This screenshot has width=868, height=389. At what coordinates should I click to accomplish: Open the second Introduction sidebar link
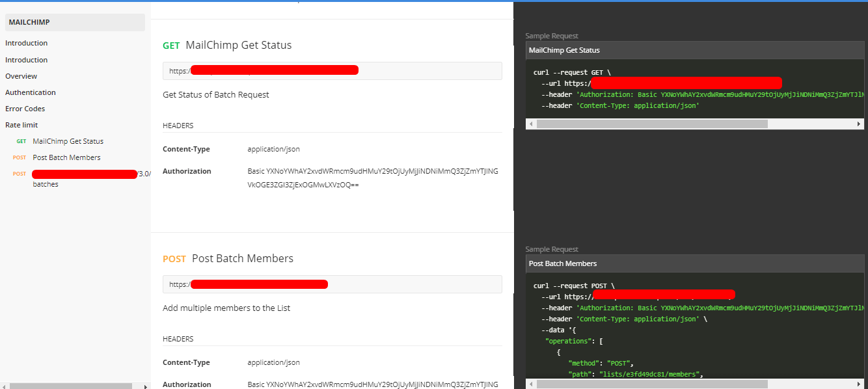[x=27, y=60]
